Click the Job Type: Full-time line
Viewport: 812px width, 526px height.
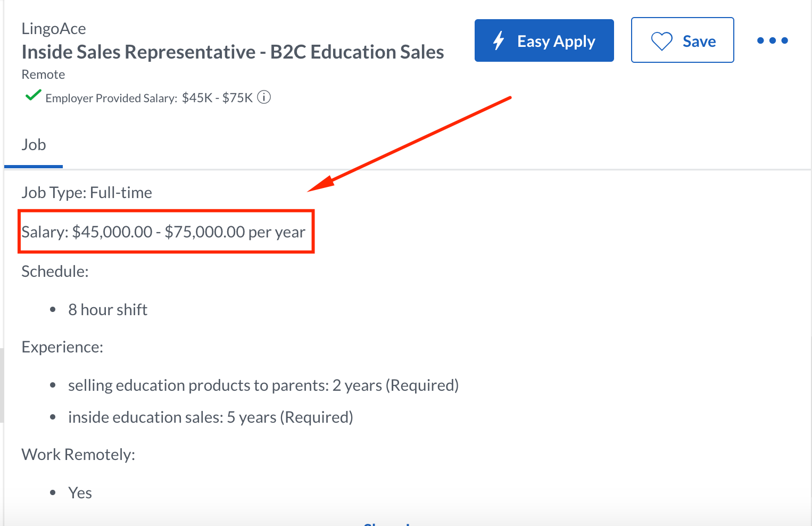coord(87,193)
